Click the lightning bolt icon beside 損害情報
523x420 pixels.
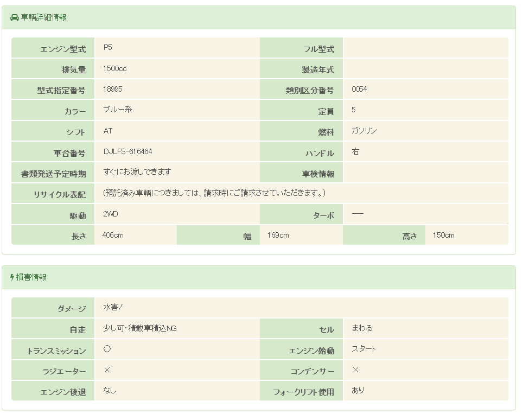tap(12, 277)
